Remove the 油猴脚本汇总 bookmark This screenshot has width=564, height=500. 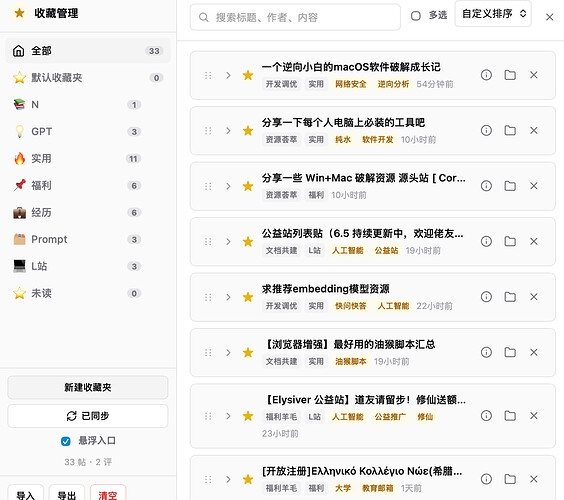pyautogui.click(x=534, y=352)
